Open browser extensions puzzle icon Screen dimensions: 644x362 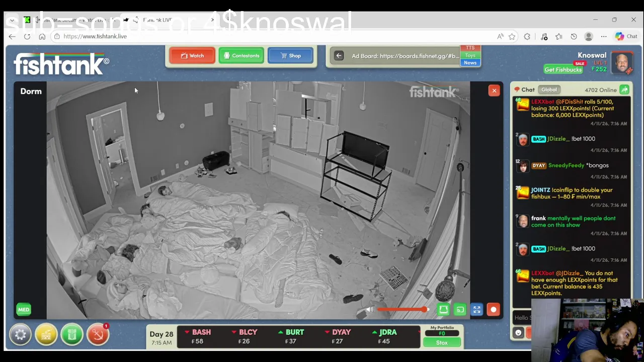[x=527, y=36]
